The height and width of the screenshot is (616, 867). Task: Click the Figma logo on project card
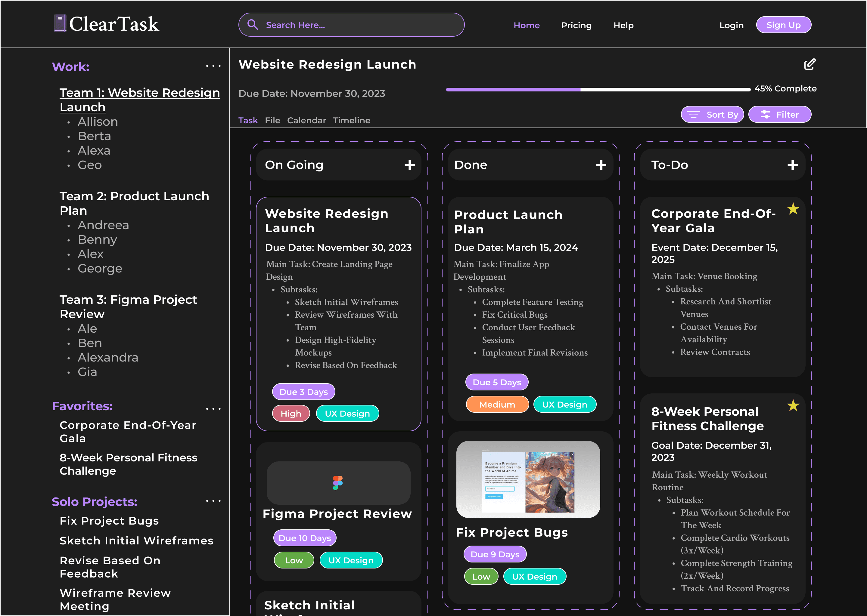pos(337,483)
